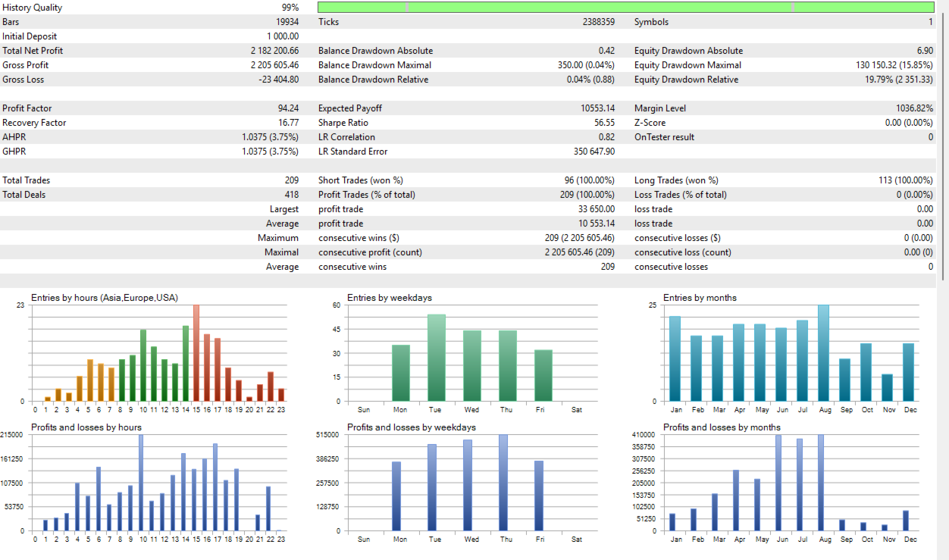The height and width of the screenshot is (560, 949).
Task: Click the Initial Deposit value 1 000.00
Action: (x=283, y=36)
